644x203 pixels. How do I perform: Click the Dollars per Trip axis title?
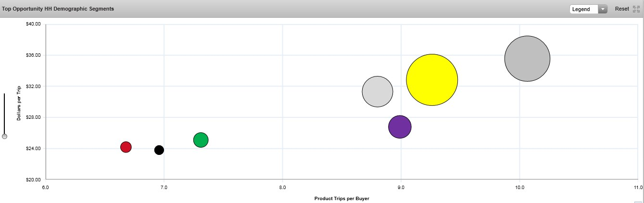(19, 103)
